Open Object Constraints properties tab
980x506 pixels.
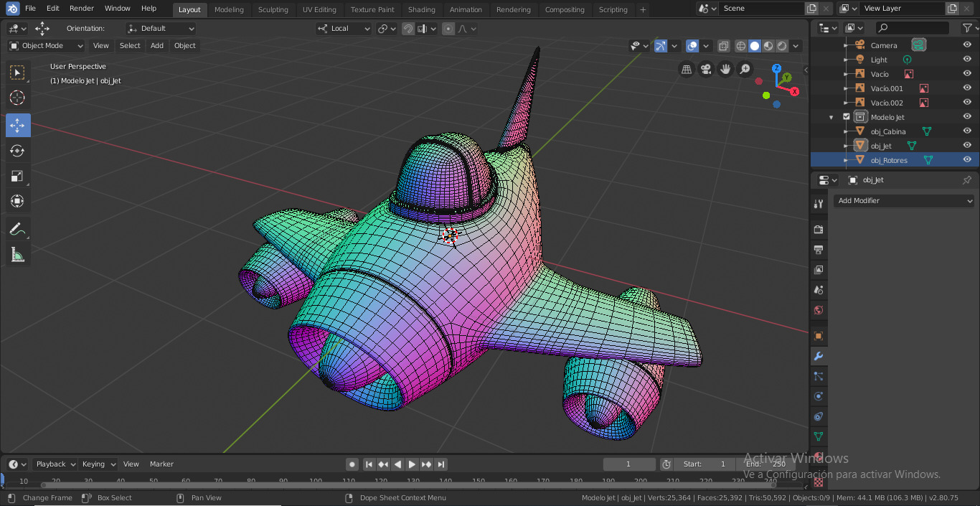(x=819, y=416)
